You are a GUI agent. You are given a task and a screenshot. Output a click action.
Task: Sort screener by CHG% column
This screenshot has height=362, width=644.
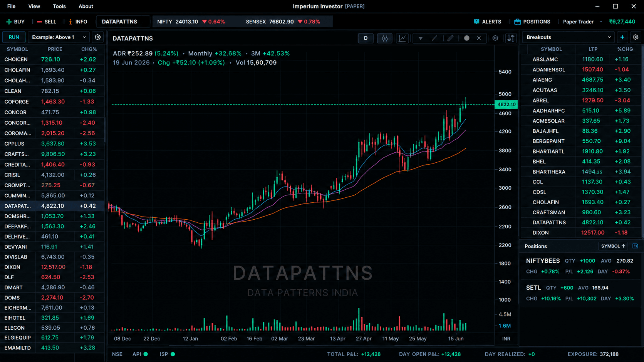tap(89, 49)
